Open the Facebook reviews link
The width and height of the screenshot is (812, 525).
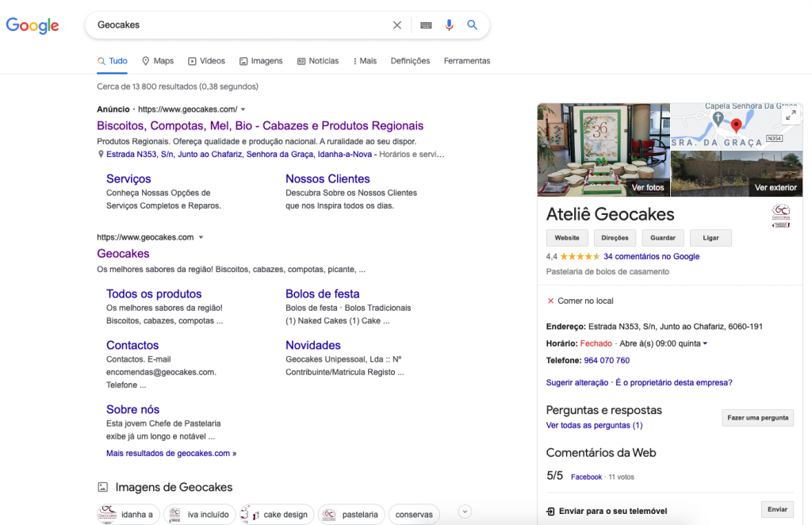[586, 477]
